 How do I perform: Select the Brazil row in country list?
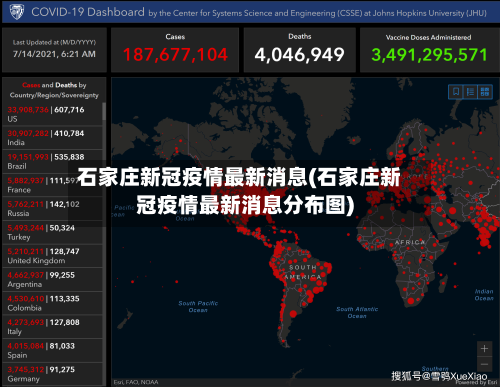point(52,161)
